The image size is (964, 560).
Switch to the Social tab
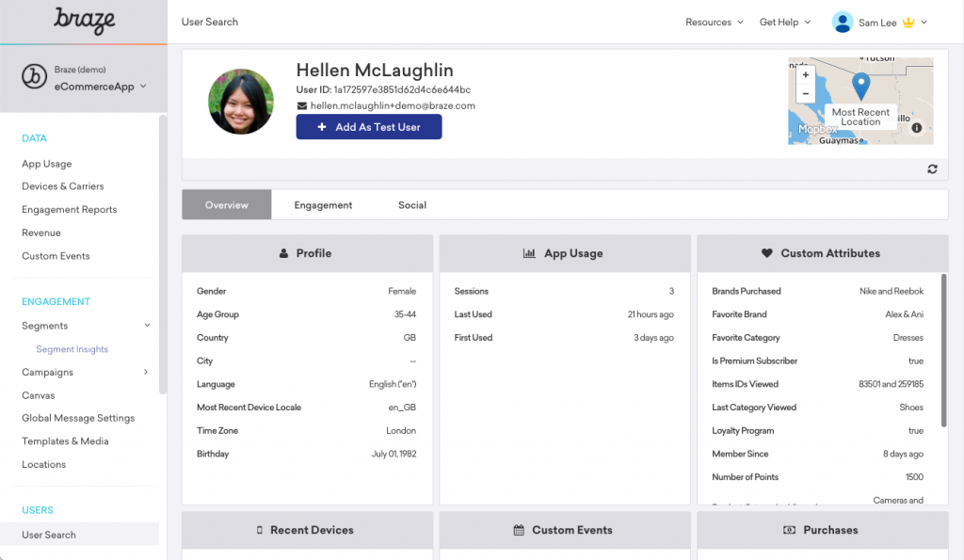(412, 204)
